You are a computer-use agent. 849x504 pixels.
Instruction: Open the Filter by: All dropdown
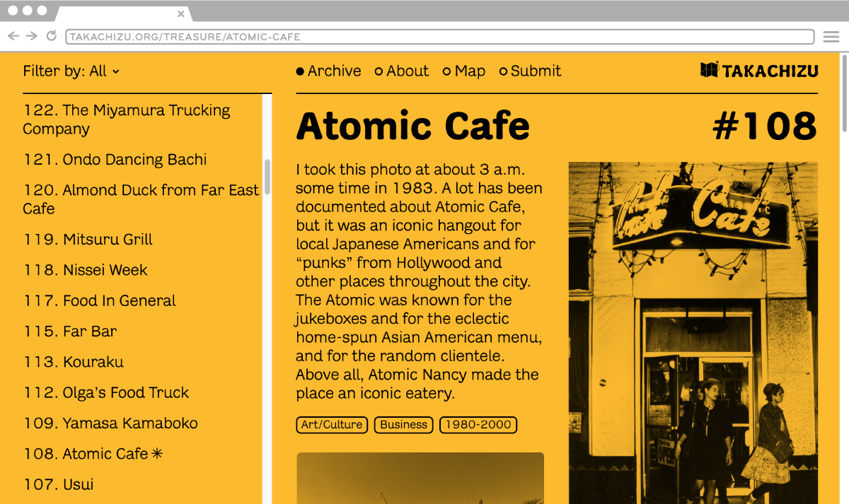click(71, 71)
